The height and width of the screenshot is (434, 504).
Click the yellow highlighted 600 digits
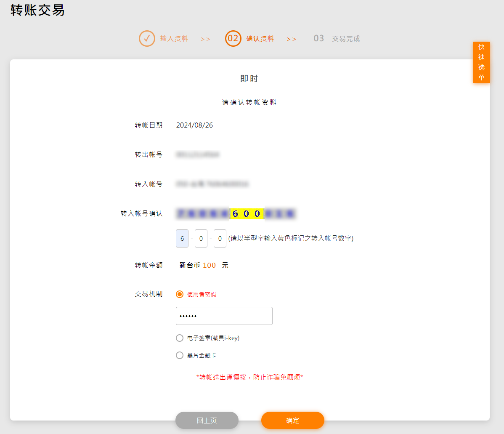pos(247,214)
